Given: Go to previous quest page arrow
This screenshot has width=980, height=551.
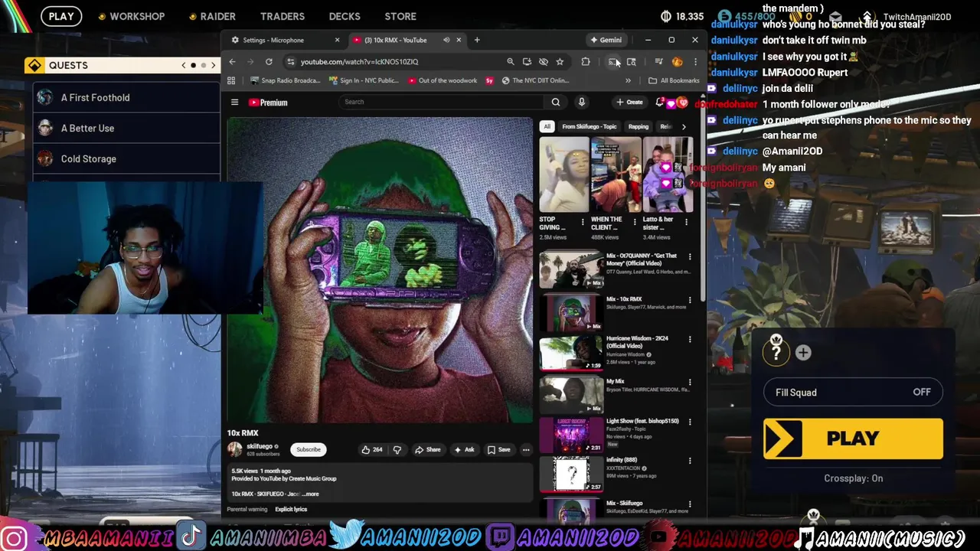Looking at the screenshot, I should coord(184,65).
